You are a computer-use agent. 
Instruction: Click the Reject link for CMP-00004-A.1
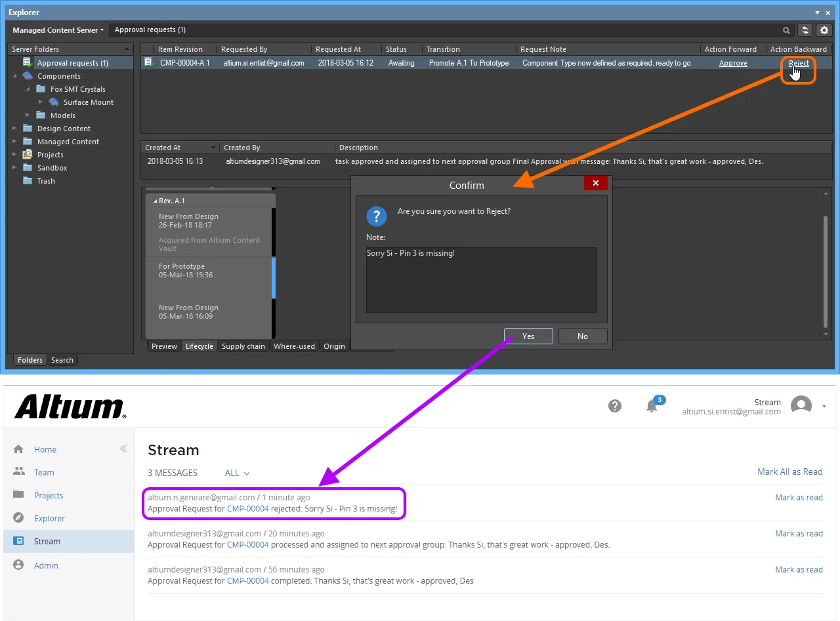tap(799, 63)
